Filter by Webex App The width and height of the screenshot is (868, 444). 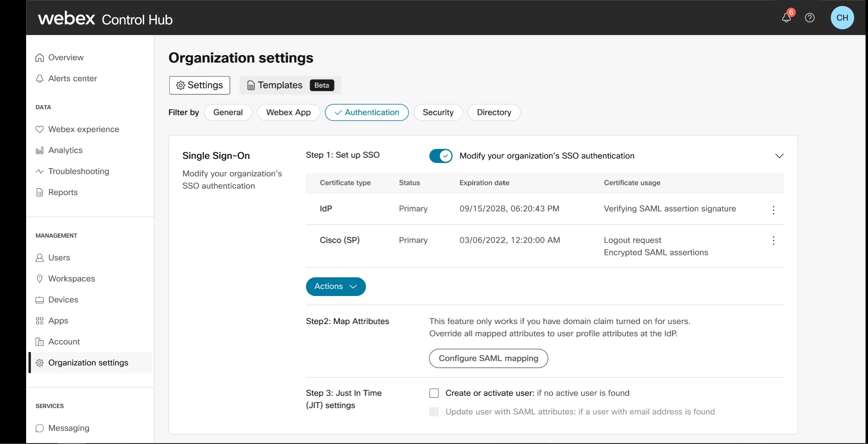pos(288,113)
